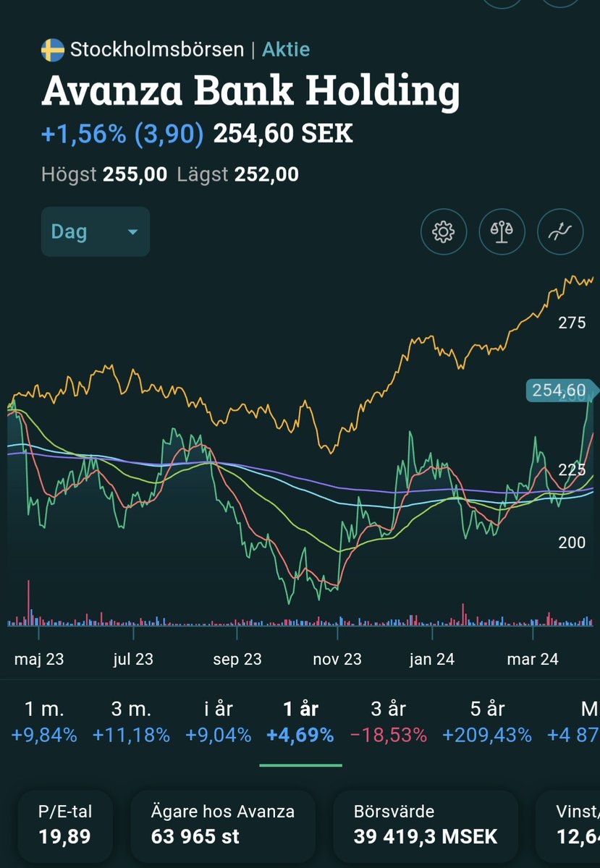Click the Avanza Bank Holding title
This screenshot has width=600, height=868.
tap(250, 93)
